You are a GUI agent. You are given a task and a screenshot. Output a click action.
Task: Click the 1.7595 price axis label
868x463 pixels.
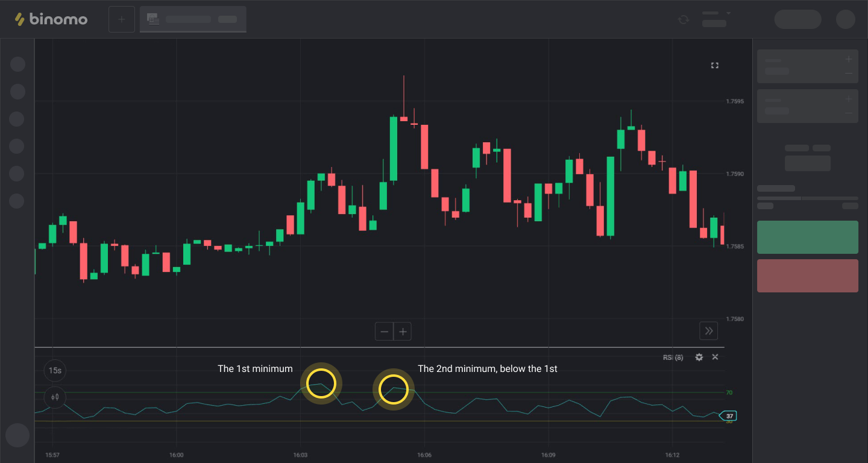[x=735, y=101]
